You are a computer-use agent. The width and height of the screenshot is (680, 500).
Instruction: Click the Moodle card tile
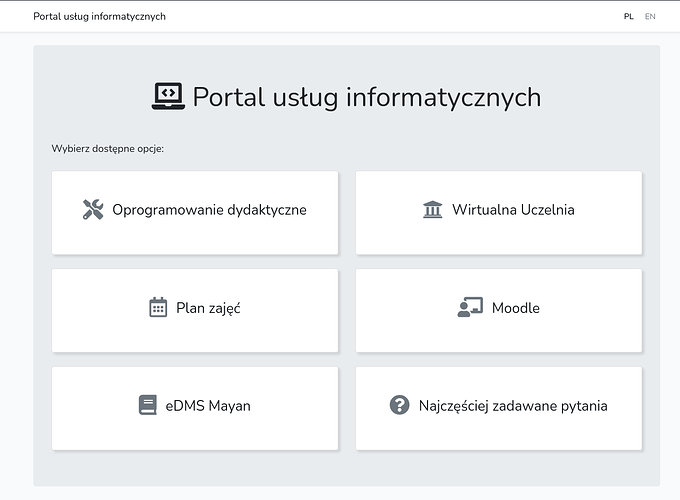pos(499,310)
